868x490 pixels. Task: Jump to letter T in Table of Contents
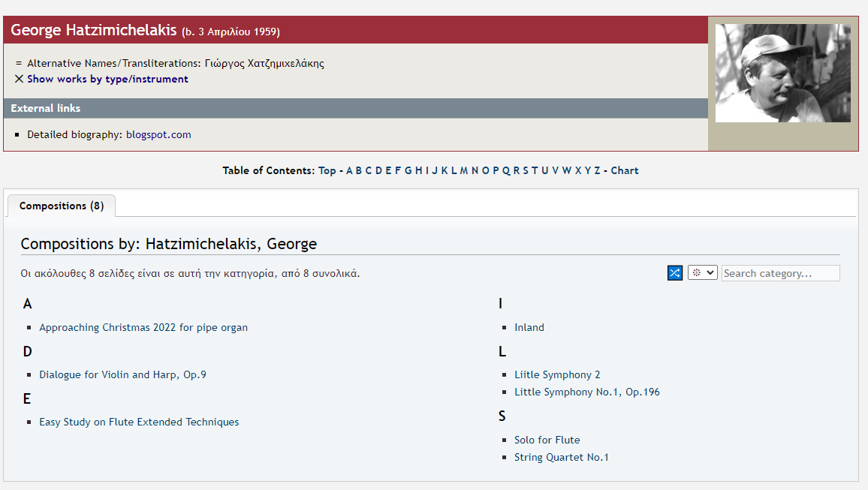[x=535, y=170]
